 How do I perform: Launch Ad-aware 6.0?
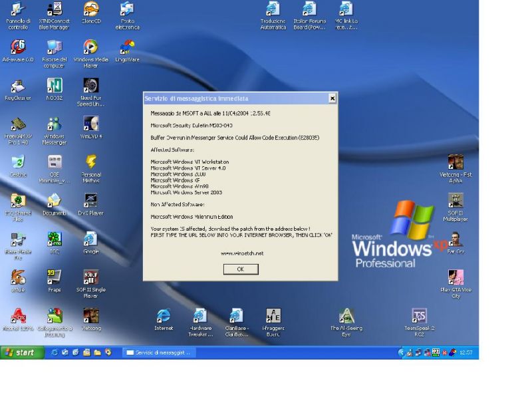pyautogui.click(x=18, y=51)
